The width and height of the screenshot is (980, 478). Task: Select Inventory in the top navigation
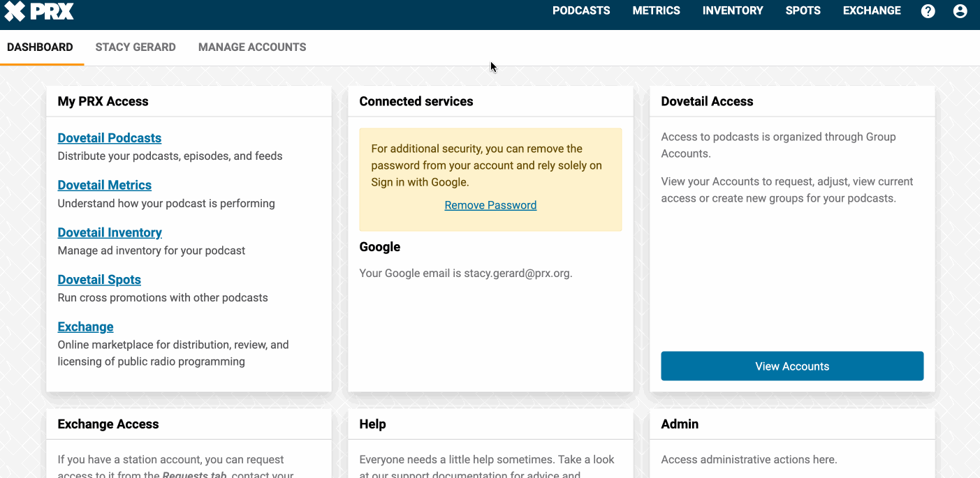[732, 11]
